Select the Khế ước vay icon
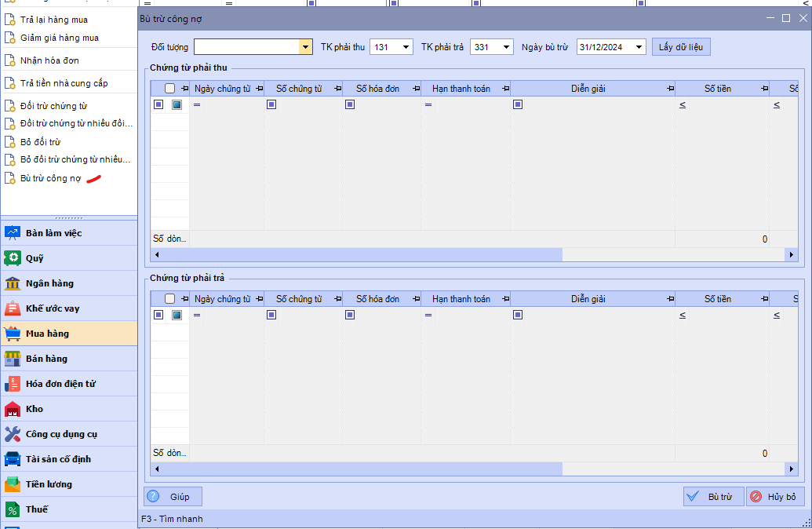This screenshot has height=529, width=812. pyautogui.click(x=13, y=308)
